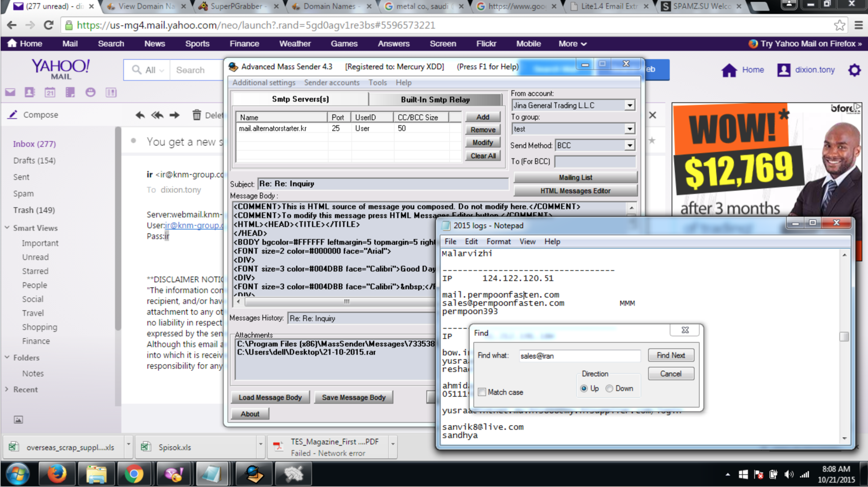Click Cancel in the Find dialog

click(671, 374)
